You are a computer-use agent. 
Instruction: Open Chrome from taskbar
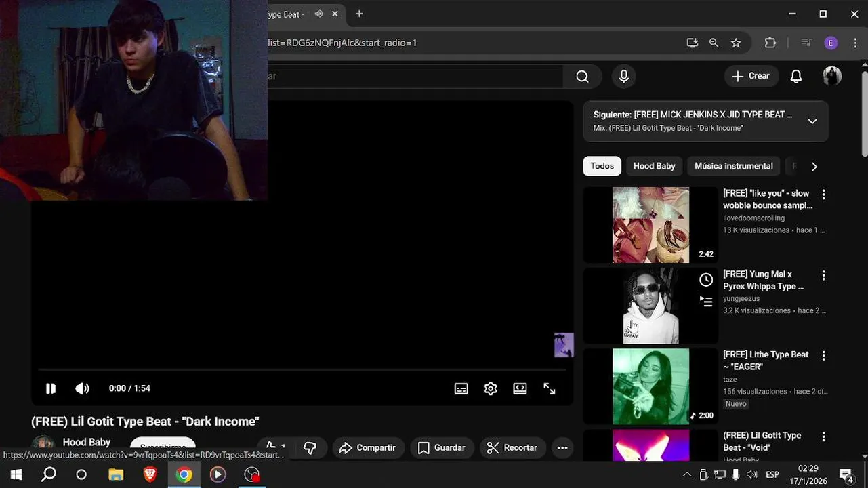184,474
